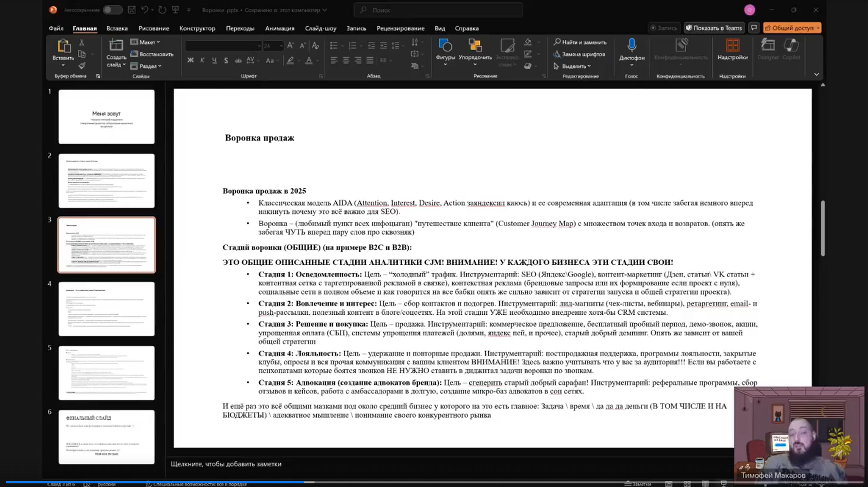Click the Надстройки add-ins icon
Image resolution: width=868 pixels, height=487 pixels.
[732, 46]
